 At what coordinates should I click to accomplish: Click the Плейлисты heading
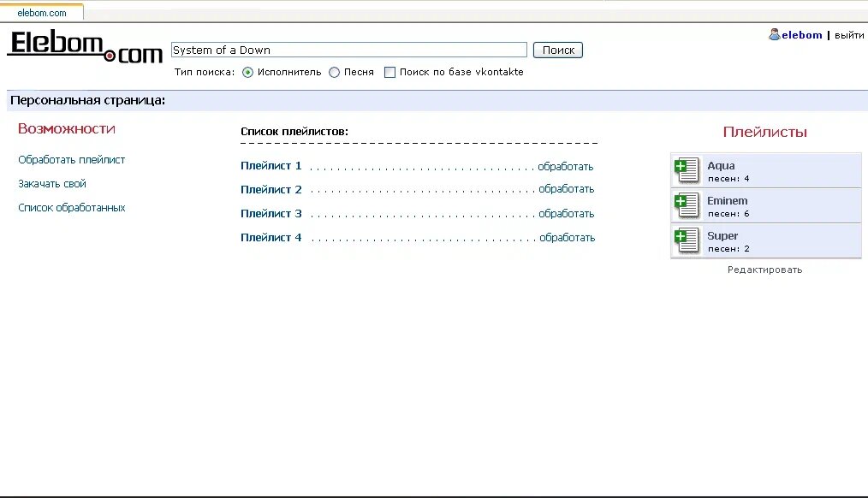tap(764, 132)
